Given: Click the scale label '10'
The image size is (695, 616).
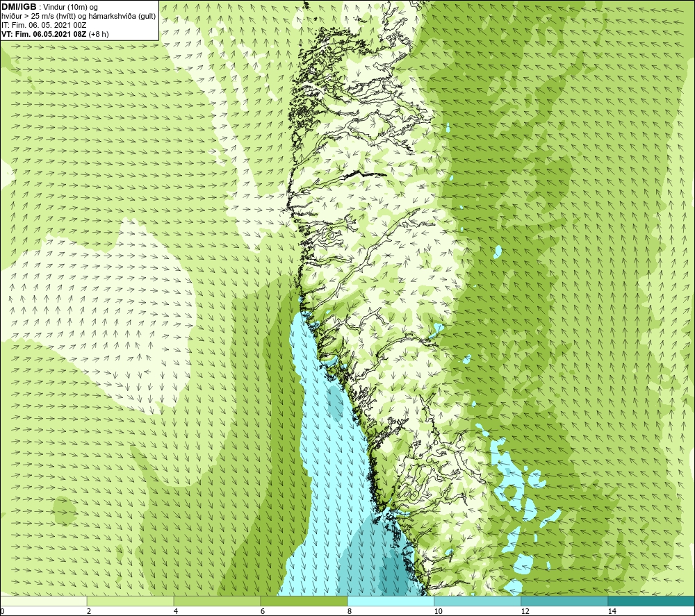Looking at the screenshot, I should click(x=438, y=611).
